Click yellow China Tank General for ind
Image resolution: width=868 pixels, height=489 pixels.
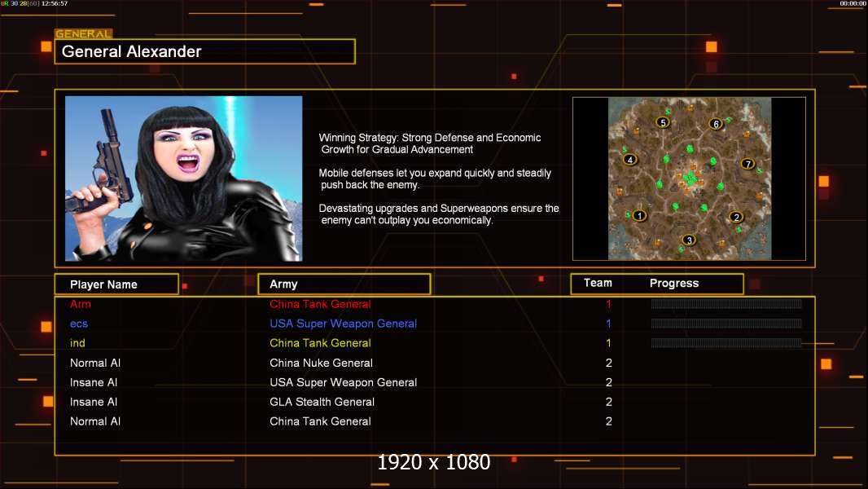click(x=321, y=343)
